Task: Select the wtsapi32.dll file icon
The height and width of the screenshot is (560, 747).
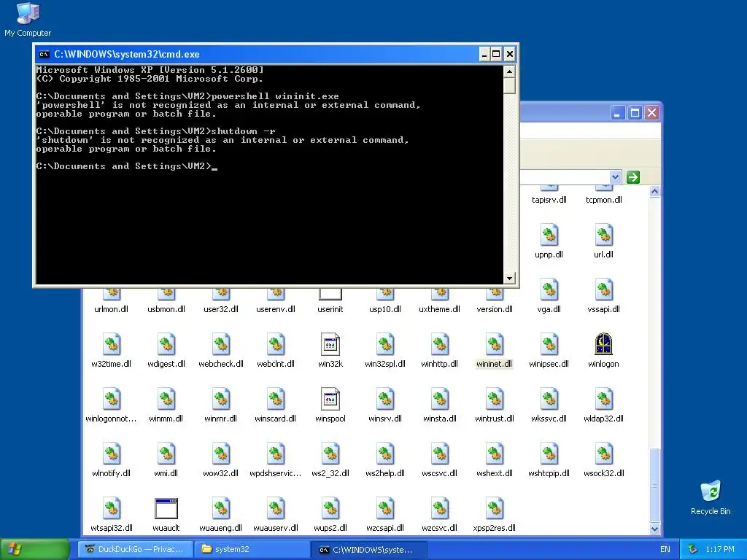Action: 112,508
